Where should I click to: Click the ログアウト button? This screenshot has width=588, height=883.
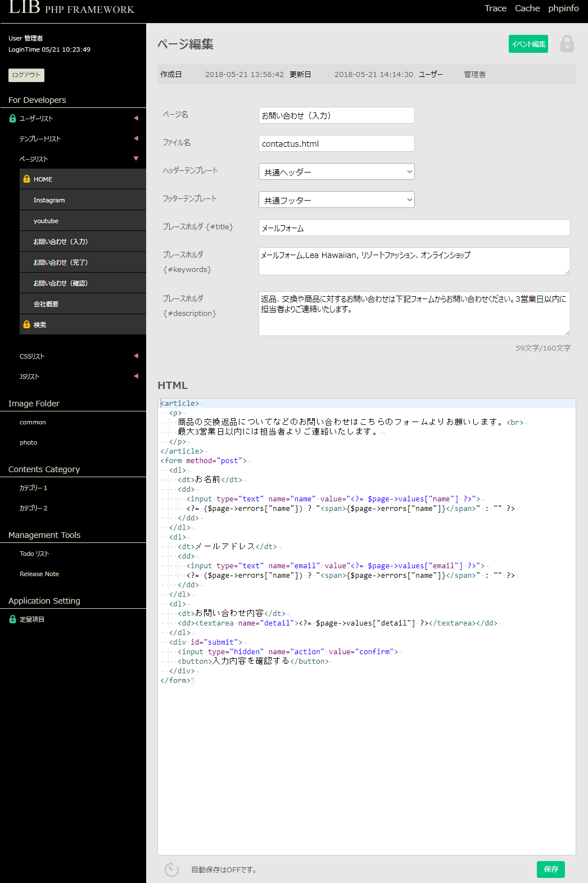[x=26, y=75]
